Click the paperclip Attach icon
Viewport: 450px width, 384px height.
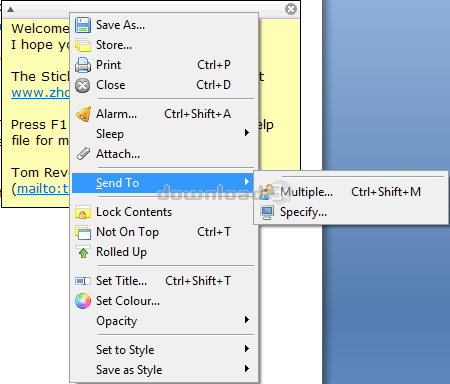(83, 154)
